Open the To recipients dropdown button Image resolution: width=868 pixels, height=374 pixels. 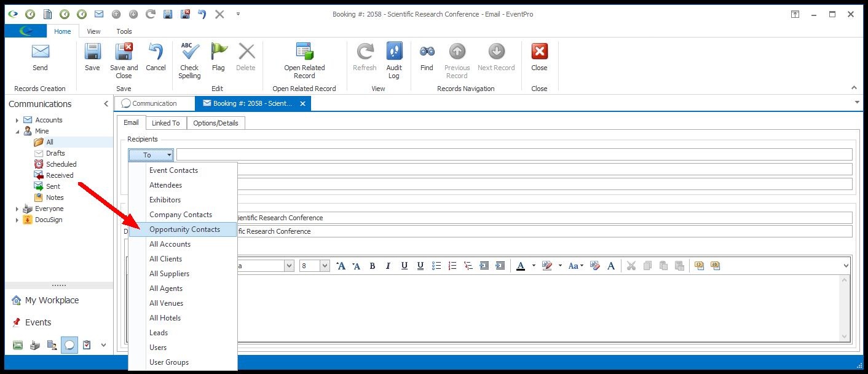coord(151,155)
